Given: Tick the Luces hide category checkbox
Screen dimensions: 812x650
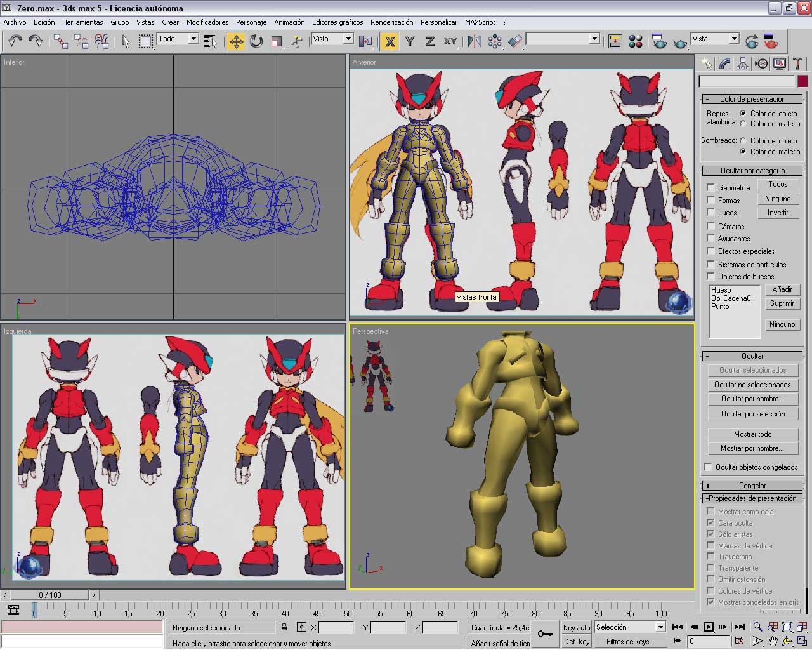Looking at the screenshot, I should (710, 213).
